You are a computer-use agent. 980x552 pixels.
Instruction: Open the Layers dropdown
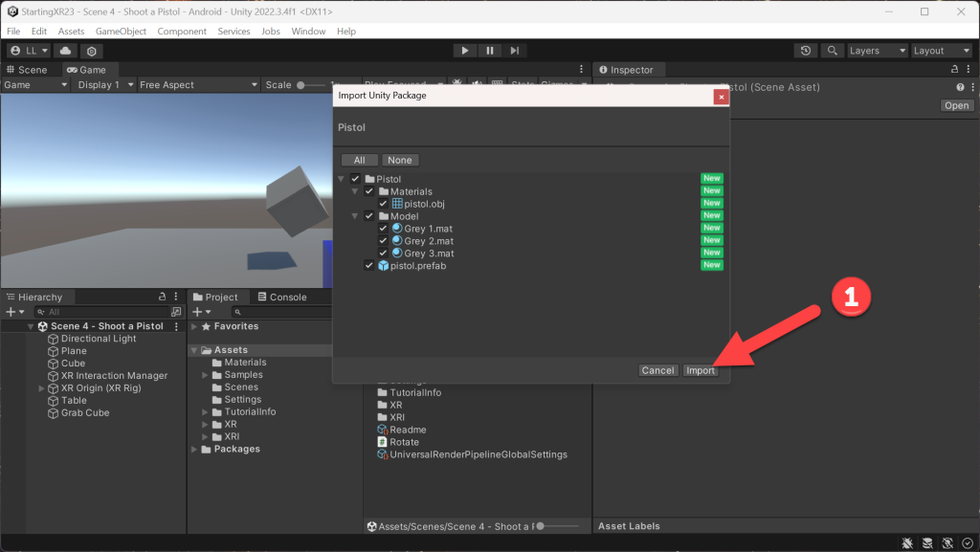877,51
